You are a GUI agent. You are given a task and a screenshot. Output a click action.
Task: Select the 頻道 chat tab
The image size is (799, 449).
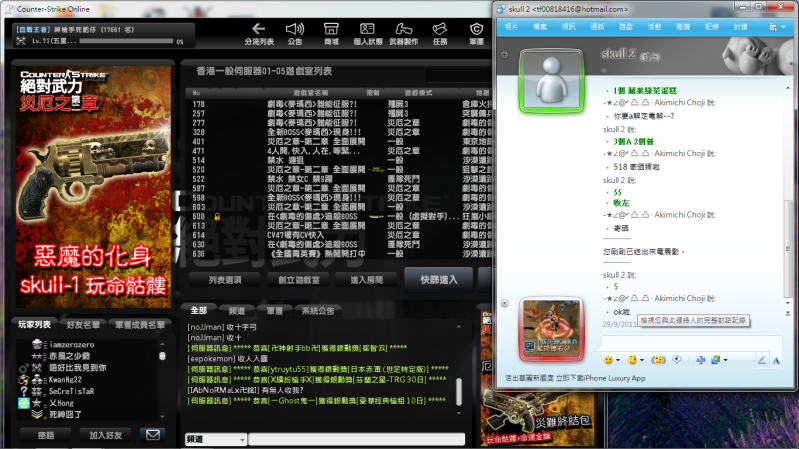(236, 311)
